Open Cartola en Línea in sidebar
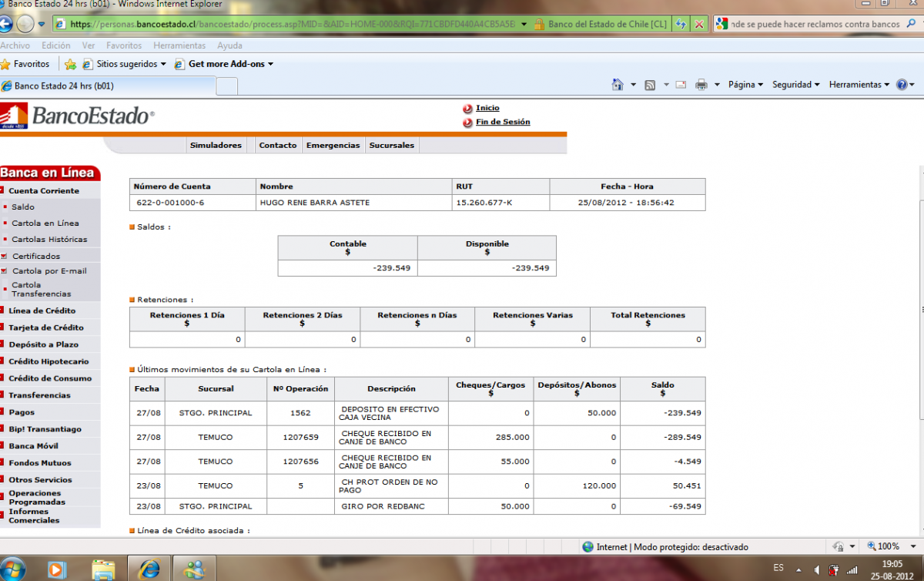Viewport: 924px width, 581px height. pos(45,223)
